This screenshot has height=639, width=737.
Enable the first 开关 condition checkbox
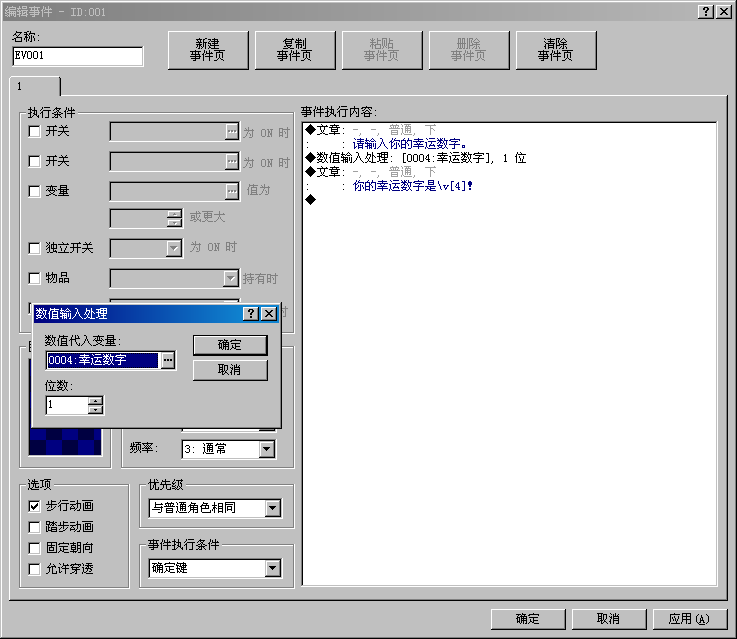pos(34,132)
